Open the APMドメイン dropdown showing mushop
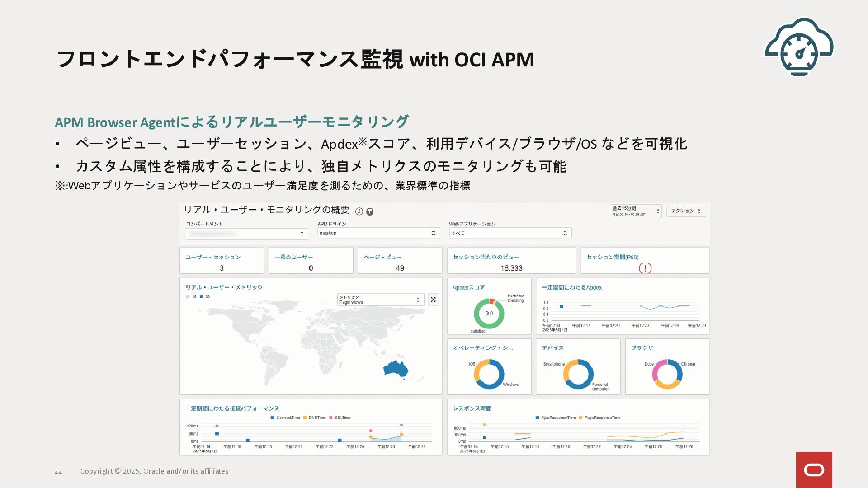This screenshot has width=868, height=488. (378, 233)
